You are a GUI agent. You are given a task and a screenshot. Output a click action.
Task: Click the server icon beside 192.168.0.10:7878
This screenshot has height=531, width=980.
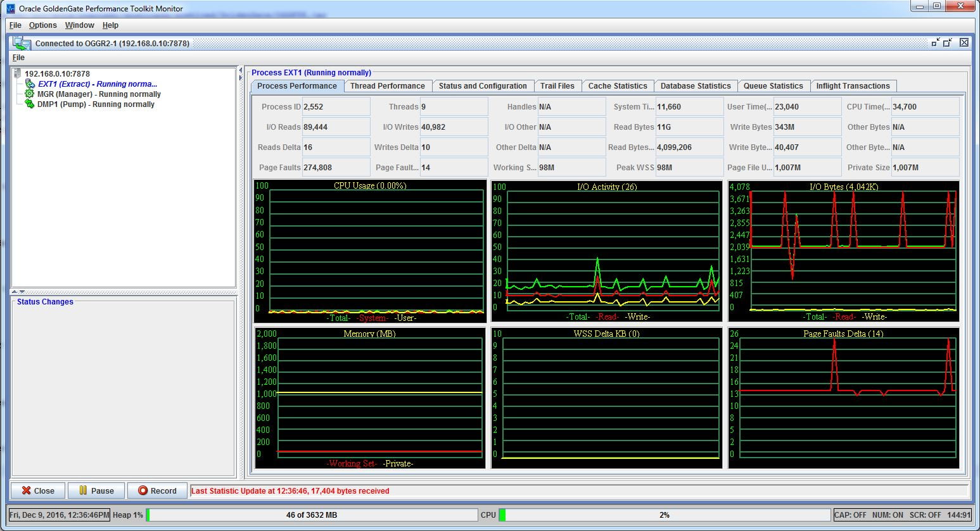click(17, 74)
